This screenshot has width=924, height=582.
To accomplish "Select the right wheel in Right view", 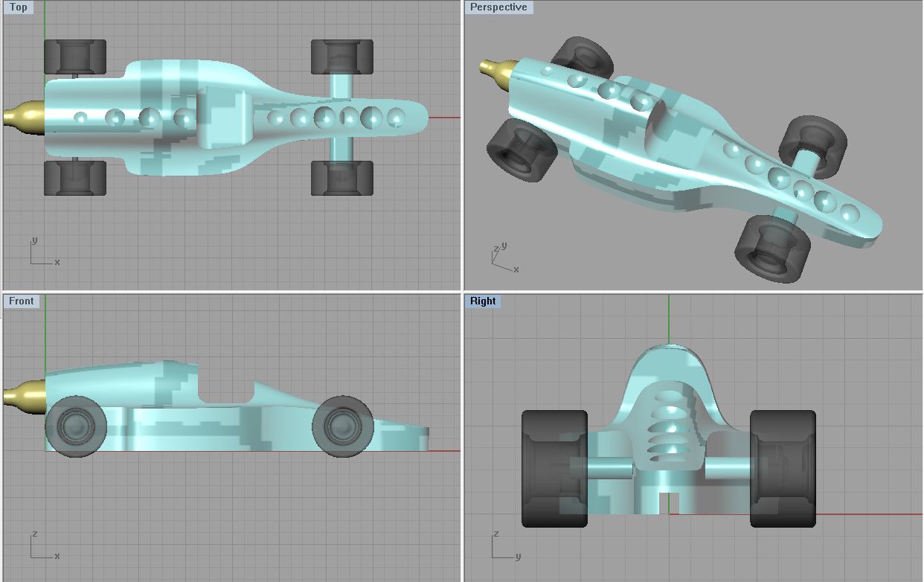I will (x=783, y=468).
